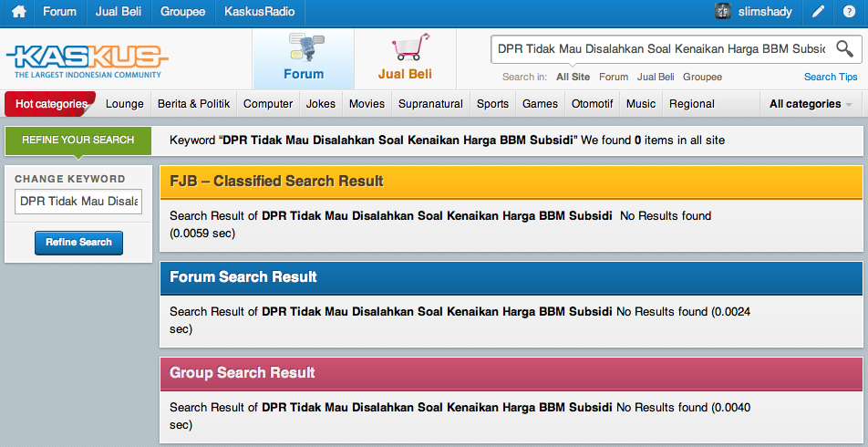
Task: Restrict search to Forum
Action: pos(614,77)
